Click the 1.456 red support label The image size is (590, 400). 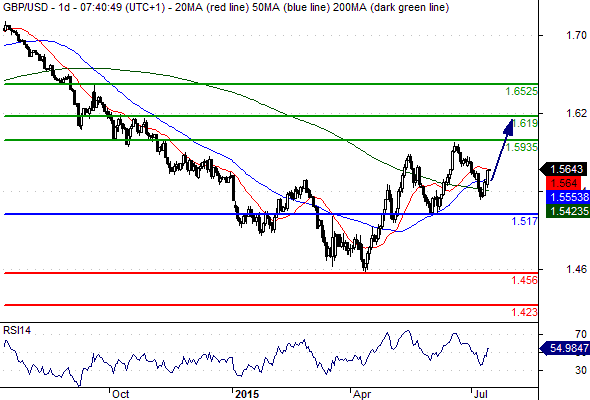(525, 280)
